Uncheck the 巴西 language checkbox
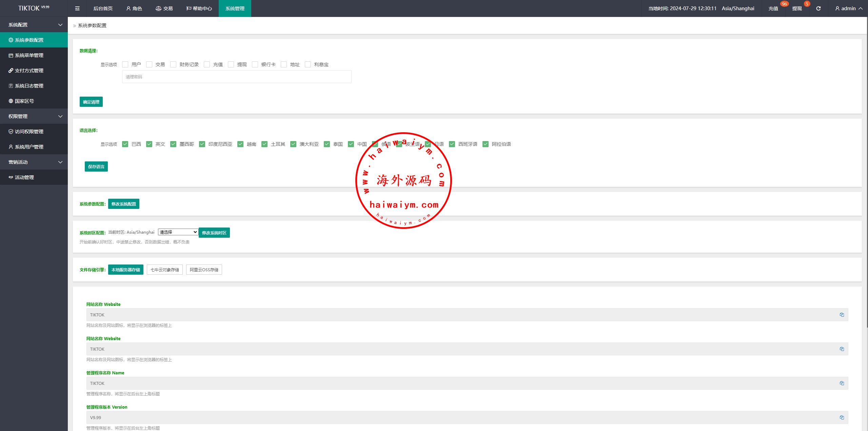This screenshot has height=431, width=868. pyautogui.click(x=125, y=144)
